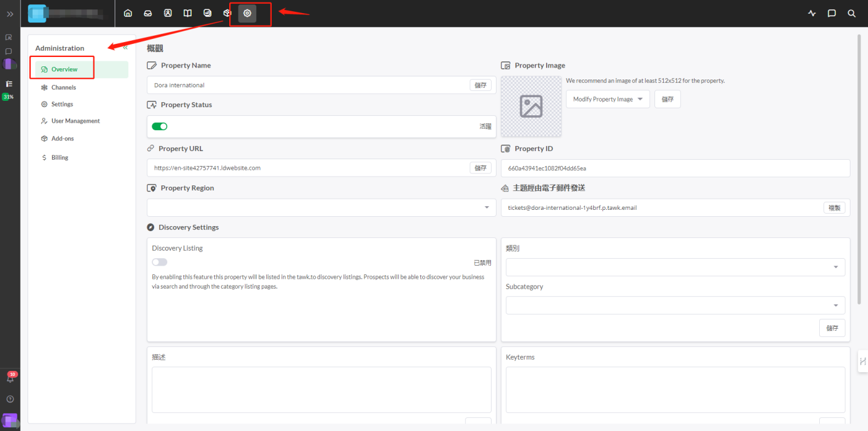Expand the Property Region dropdown

(321, 207)
